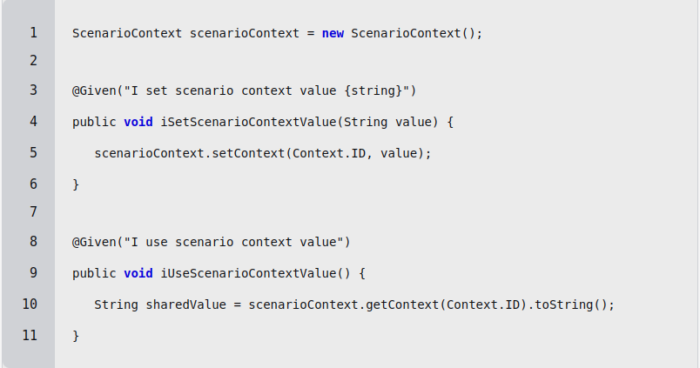Click the 'void' keyword on line 9
This screenshot has width=700, height=368.
coord(138,273)
